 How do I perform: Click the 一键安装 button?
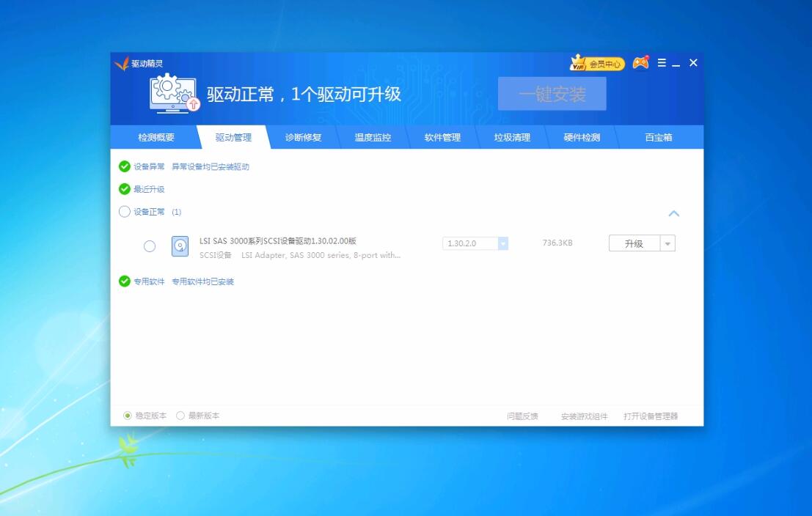[x=552, y=94]
